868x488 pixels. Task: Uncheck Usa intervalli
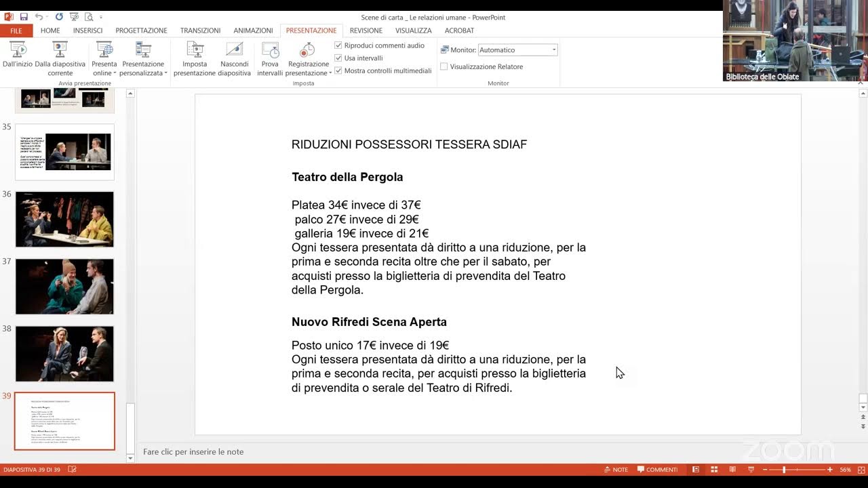[x=338, y=58]
